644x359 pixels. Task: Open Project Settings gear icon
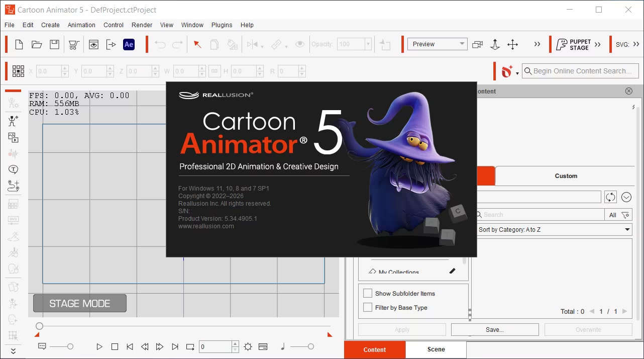248,346
